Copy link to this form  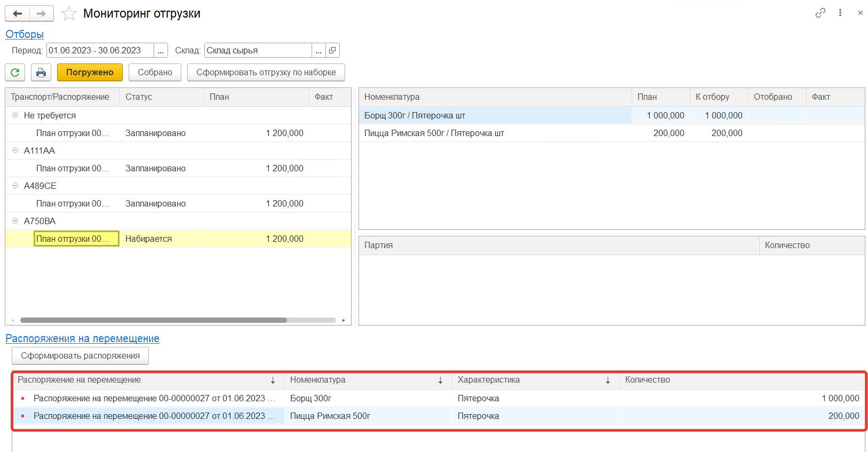tap(820, 13)
